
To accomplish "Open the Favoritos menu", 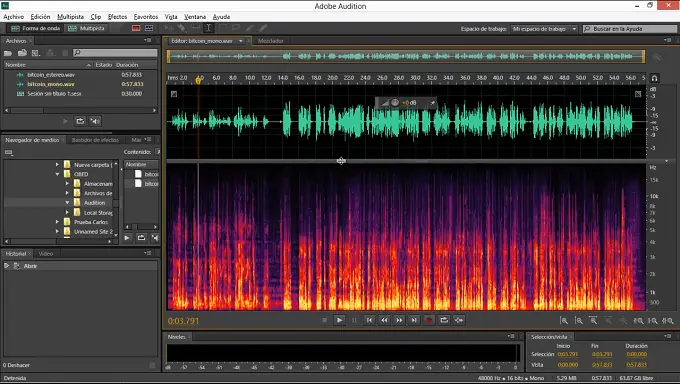I will [x=146, y=16].
